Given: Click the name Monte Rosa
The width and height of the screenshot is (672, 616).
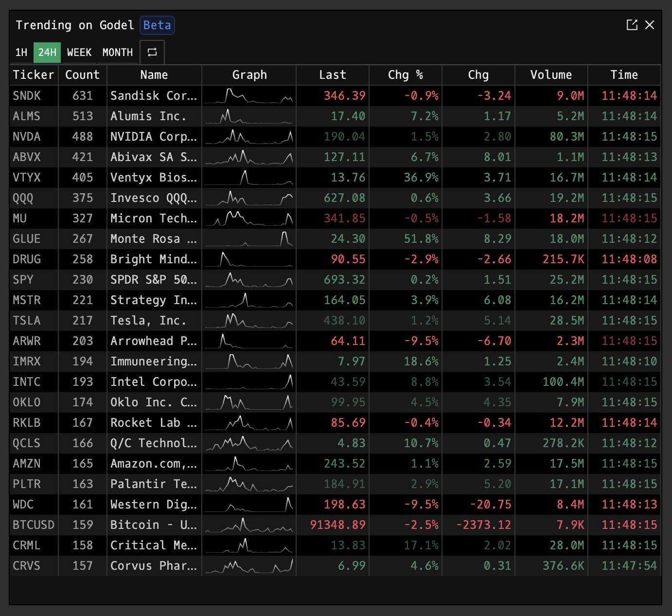Looking at the screenshot, I should 154,239.
